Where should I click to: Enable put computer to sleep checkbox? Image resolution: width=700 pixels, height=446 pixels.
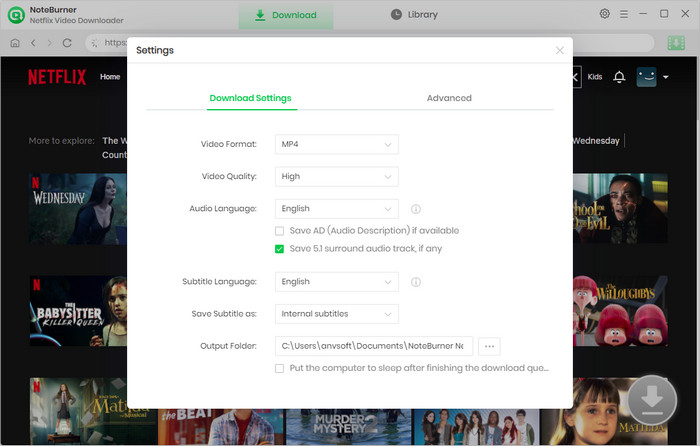pos(279,368)
